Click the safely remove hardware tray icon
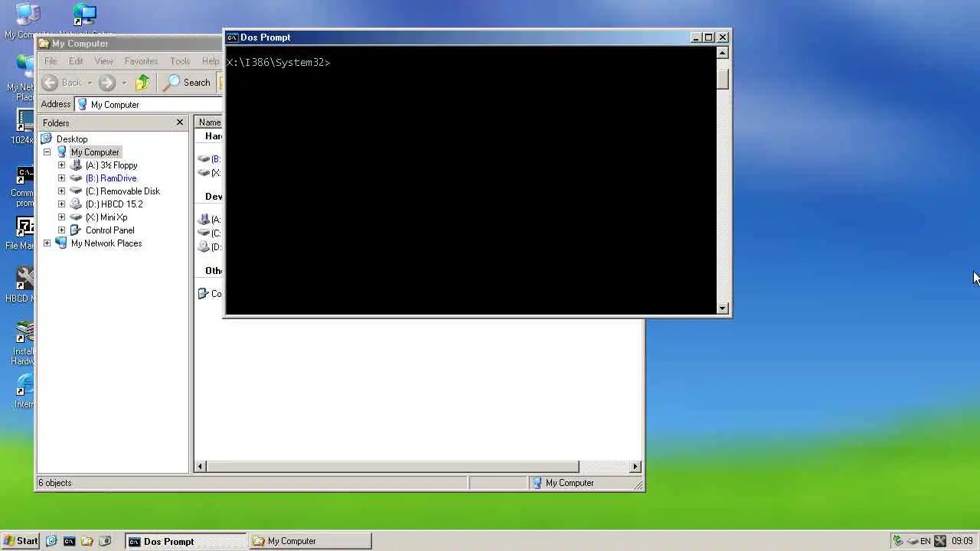Image resolution: width=980 pixels, height=551 pixels. point(898,541)
